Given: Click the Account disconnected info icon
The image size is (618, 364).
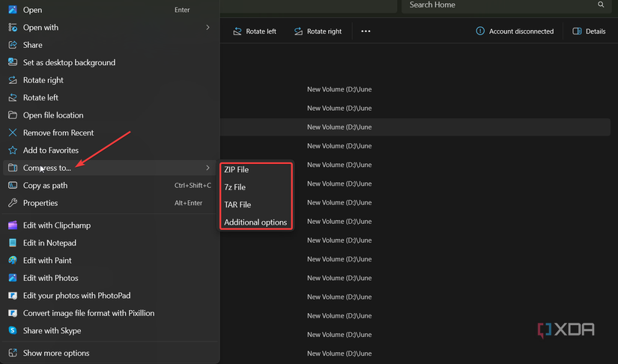Looking at the screenshot, I should 480,31.
